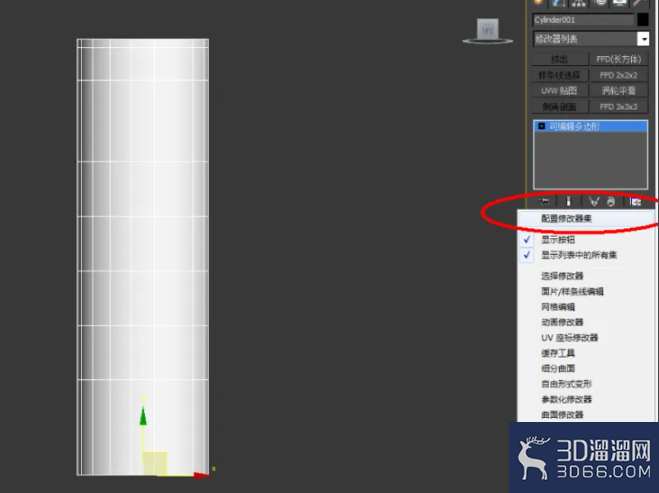Viewport: 659px width, 493px height.
Task: Click the green Y-axis gizmo arrow
Action: pos(143,416)
